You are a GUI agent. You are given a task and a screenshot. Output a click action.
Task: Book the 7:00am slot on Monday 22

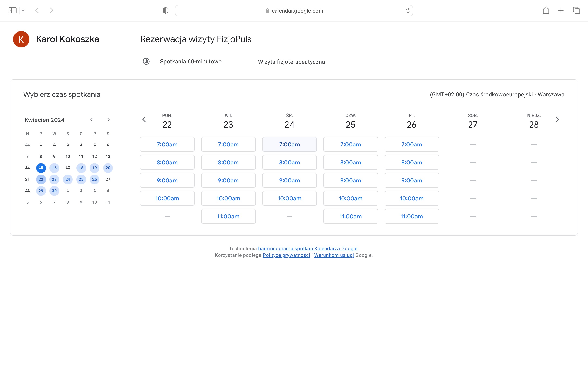[167, 144]
